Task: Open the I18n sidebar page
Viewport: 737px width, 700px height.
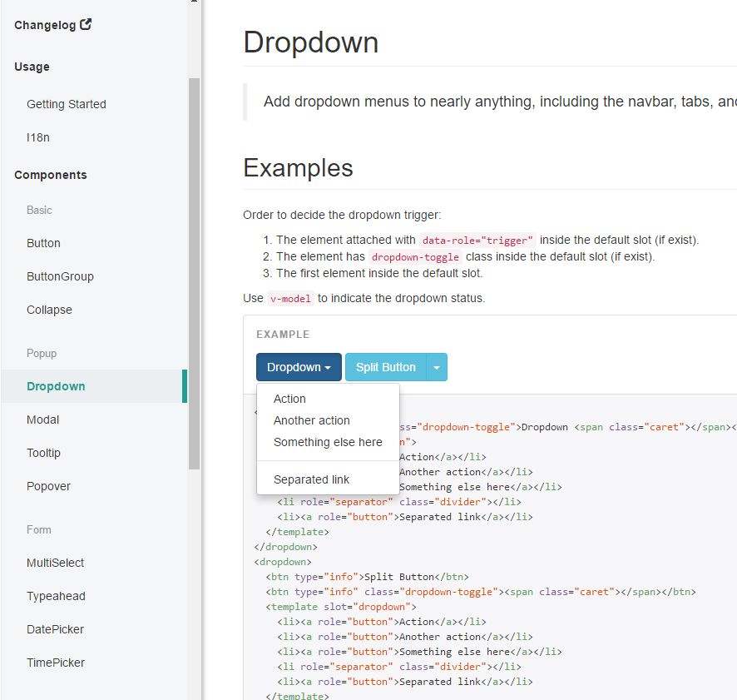Action: [x=38, y=137]
